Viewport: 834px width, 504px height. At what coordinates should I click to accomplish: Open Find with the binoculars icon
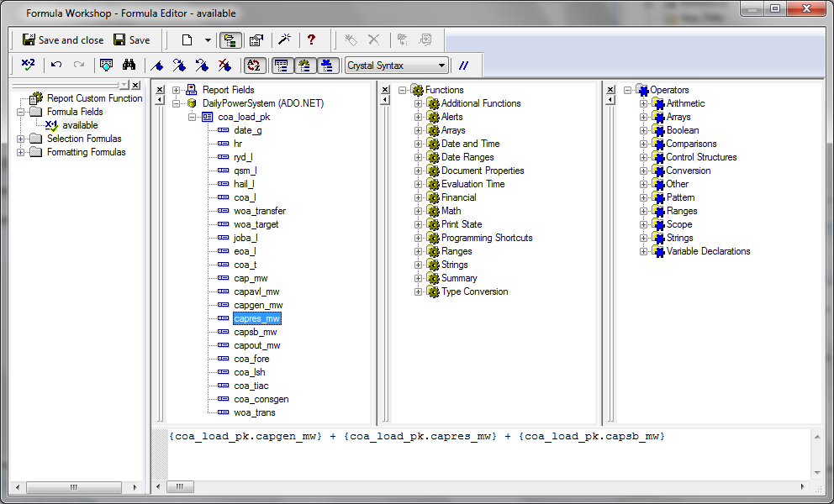coord(129,65)
